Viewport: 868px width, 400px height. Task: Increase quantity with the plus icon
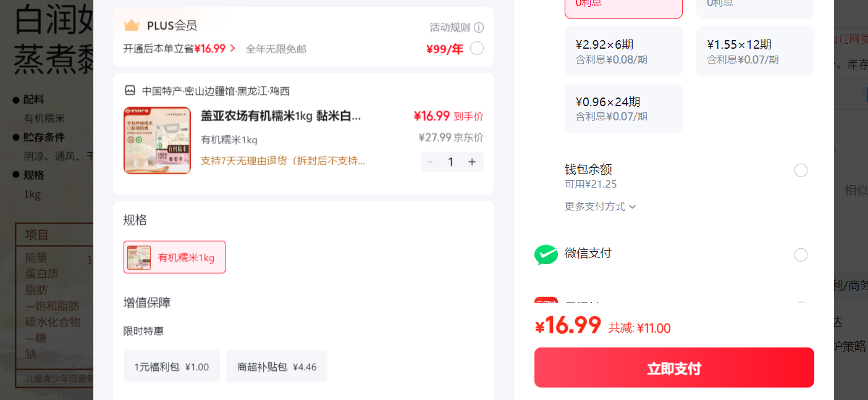point(472,162)
